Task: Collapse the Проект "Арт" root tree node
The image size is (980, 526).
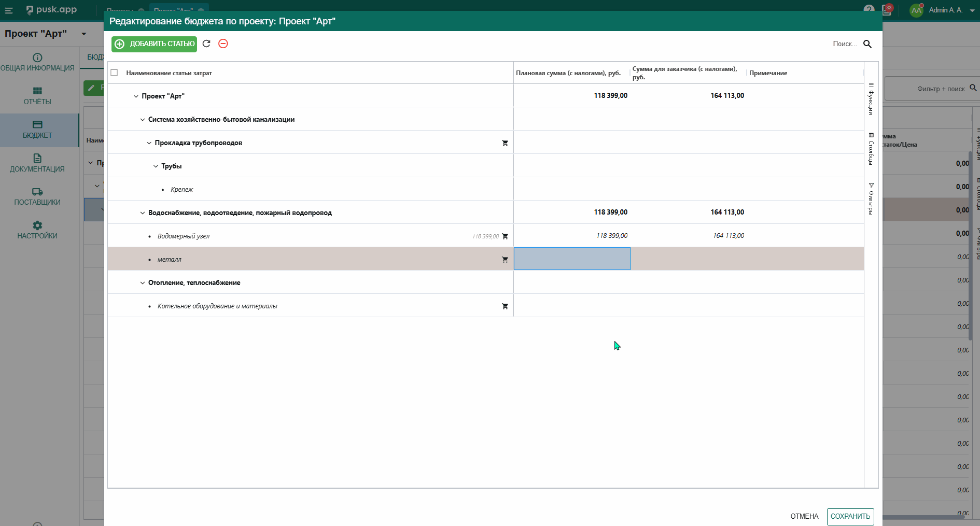Action: [136, 96]
